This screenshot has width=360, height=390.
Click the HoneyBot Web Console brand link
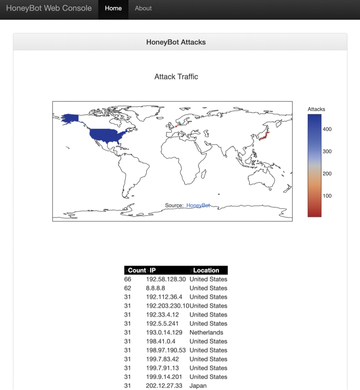(49, 8)
